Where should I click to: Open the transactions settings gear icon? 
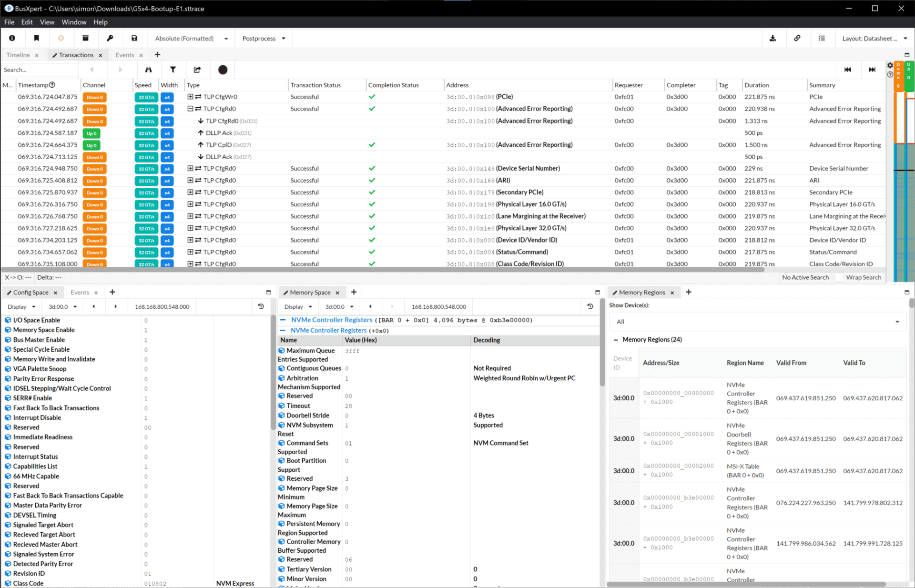[890, 65]
